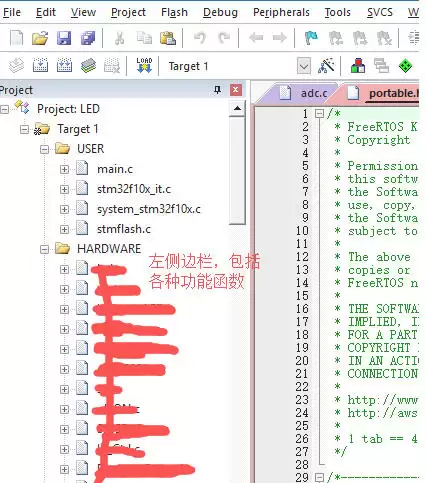Click the Copy icon
The image size is (426, 483).
tap(144, 38)
